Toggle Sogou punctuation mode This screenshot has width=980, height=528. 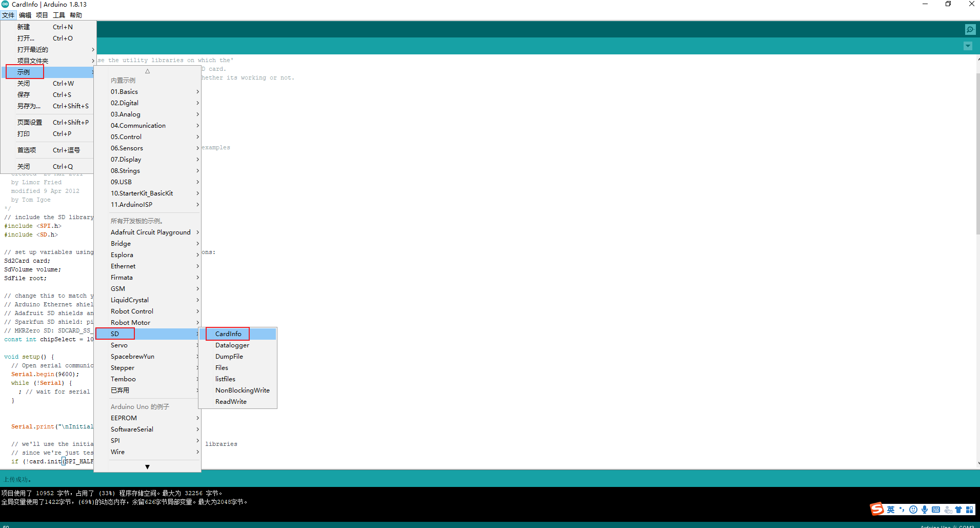click(x=902, y=510)
